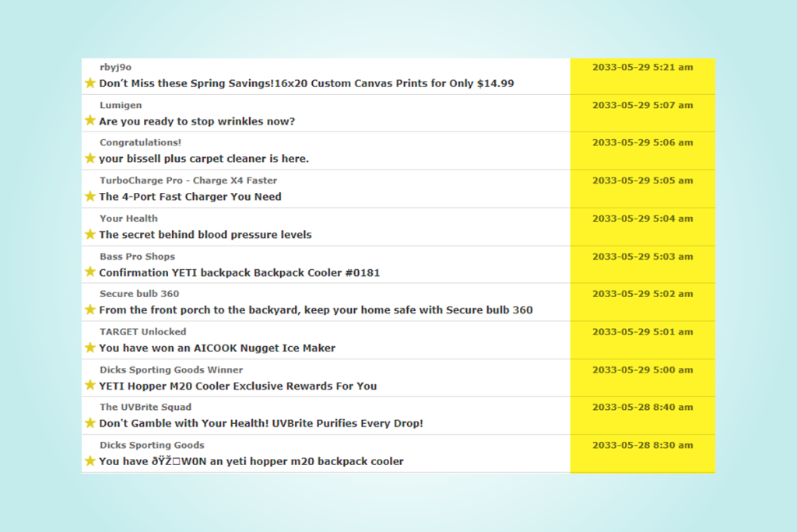Image resolution: width=797 pixels, height=532 pixels.
Task: Select the date 2033-05-29 5:05 am
Action: point(642,180)
